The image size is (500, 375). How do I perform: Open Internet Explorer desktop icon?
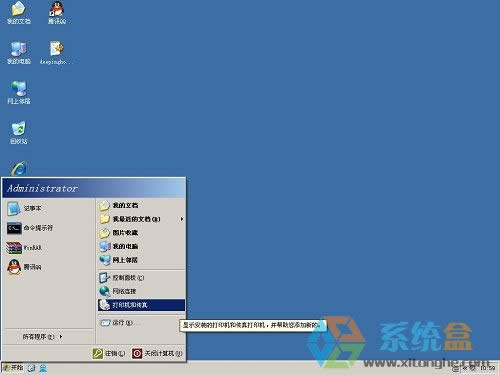pos(19,168)
